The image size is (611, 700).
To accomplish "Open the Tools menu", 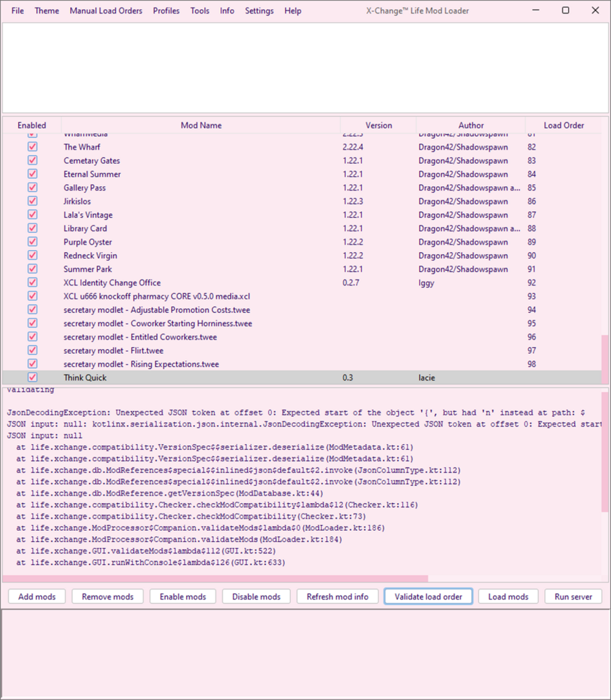I will click(200, 11).
